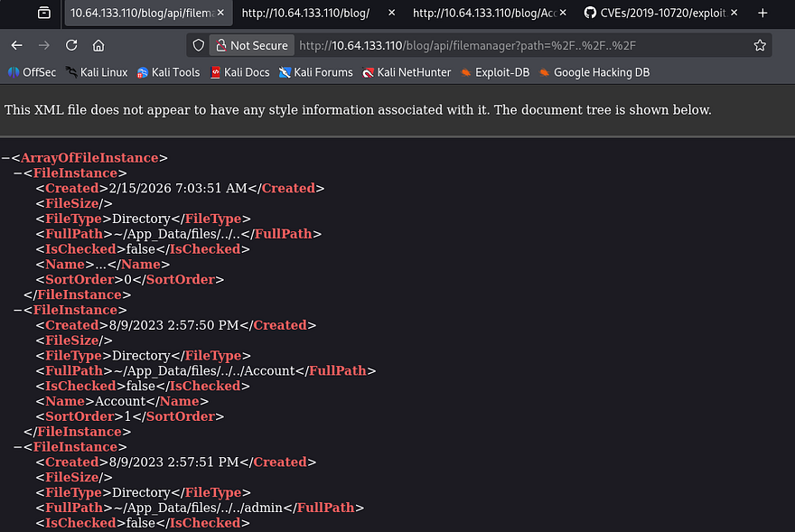Image resolution: width=795 pixels, height=532 pixels.
Task: Open the Google Hacking DB bookmark
Action: [594, 72]
